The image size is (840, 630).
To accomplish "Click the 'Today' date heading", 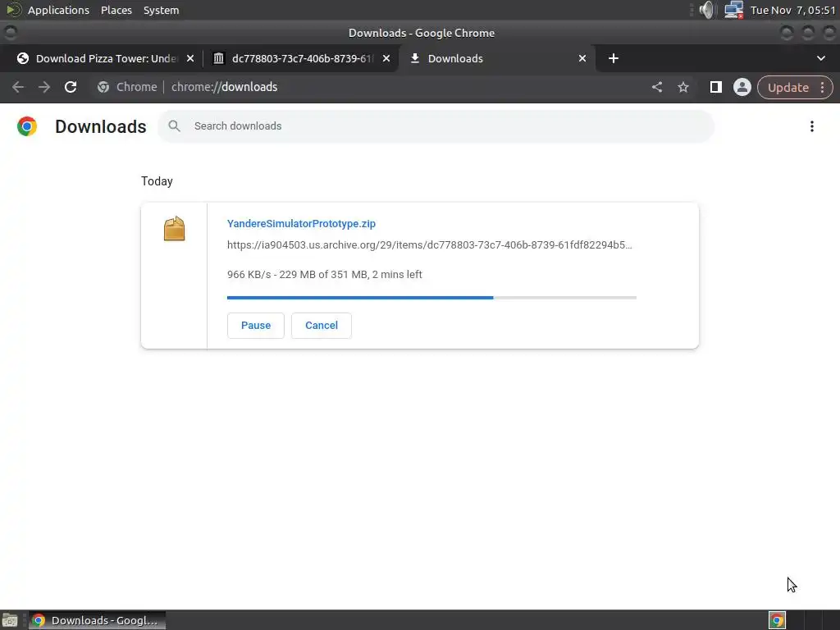I will [157, 181].
